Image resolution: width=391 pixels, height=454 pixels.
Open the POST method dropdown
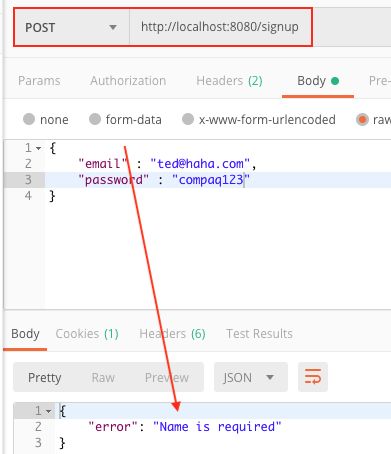72,27
